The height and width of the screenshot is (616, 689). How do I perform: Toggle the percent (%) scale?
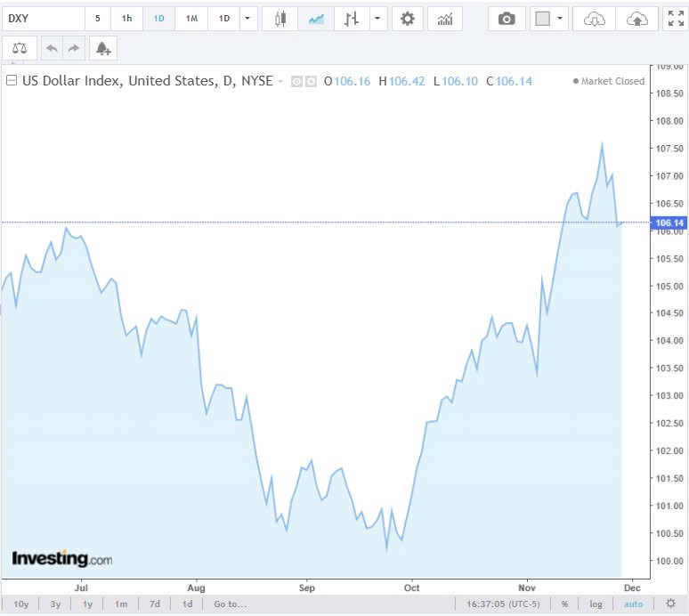564,604
